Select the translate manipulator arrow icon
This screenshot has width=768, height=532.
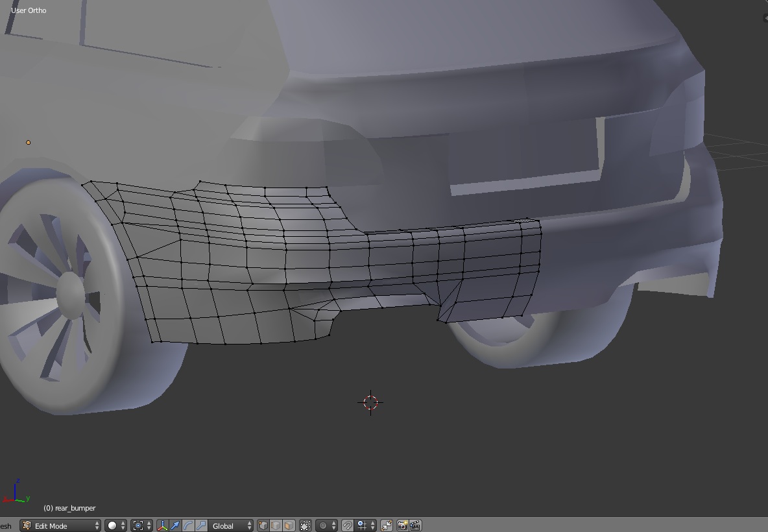click(x=175, y=526)
